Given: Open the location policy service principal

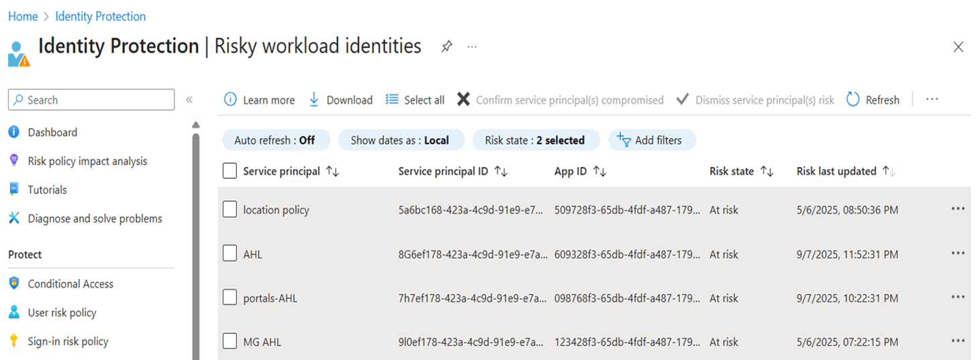Looking at the screenshot, I should 276,210.
